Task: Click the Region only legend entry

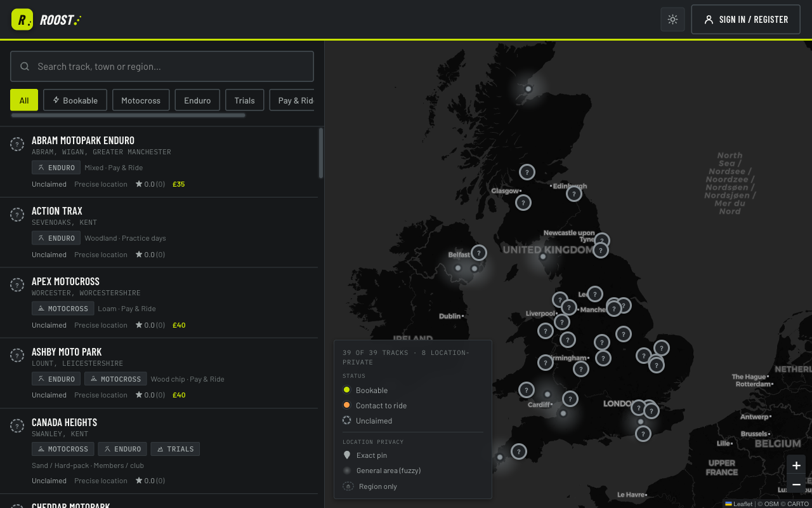Action: (x=370, y=486)
